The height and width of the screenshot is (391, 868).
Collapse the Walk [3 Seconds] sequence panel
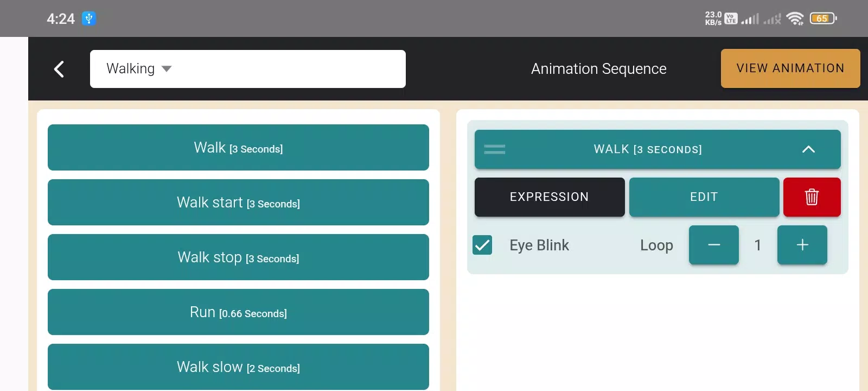808,149
